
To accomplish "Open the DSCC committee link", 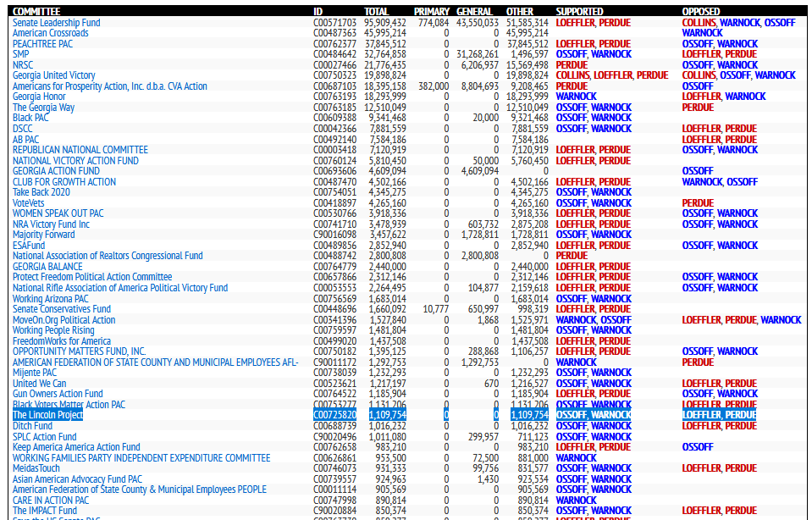I will (22, 129).
